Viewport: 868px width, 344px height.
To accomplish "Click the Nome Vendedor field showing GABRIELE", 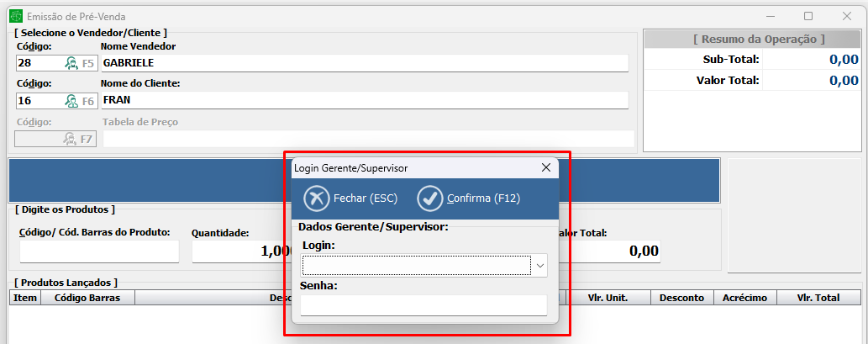I will 364,63.
